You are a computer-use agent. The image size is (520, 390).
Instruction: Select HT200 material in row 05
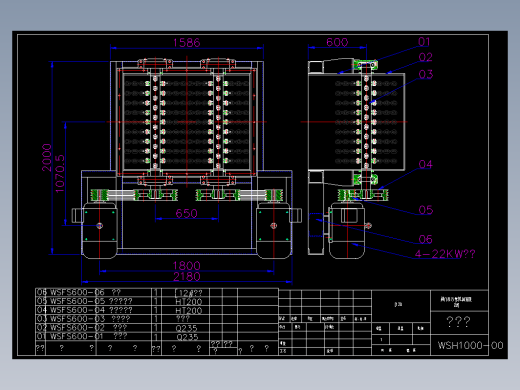189,302
